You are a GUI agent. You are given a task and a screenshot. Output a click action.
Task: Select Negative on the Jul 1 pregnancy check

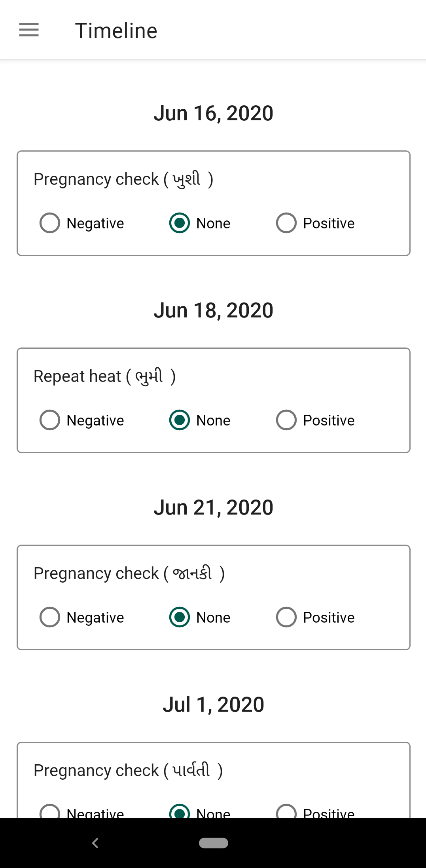tap(50, 811)
